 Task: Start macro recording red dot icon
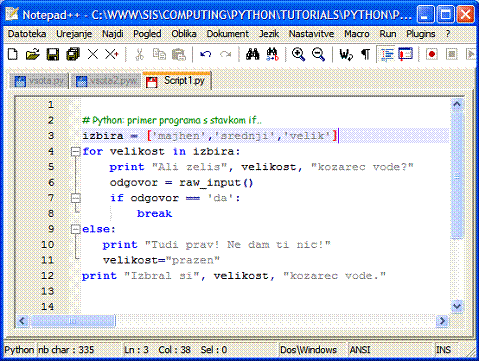(x=432, y=54)
